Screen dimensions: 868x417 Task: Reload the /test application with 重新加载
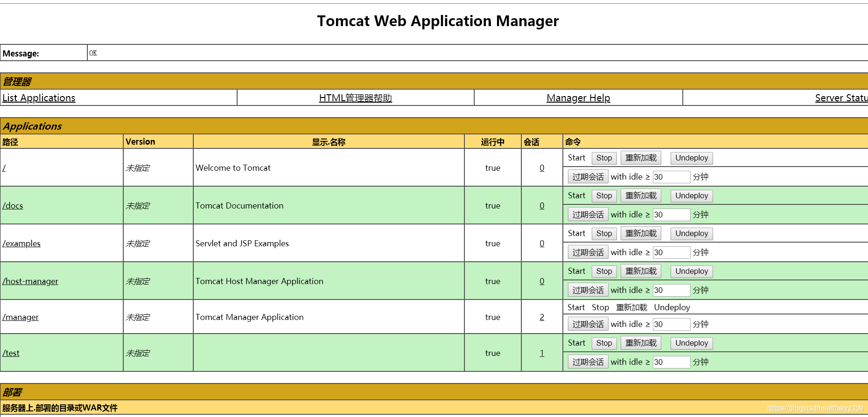coord(641,343)
